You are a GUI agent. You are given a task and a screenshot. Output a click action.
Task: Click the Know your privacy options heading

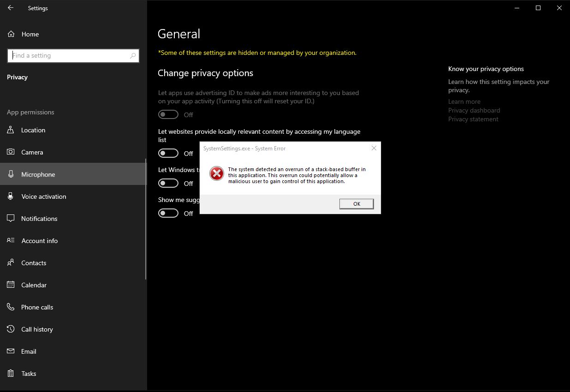(486, 69)
